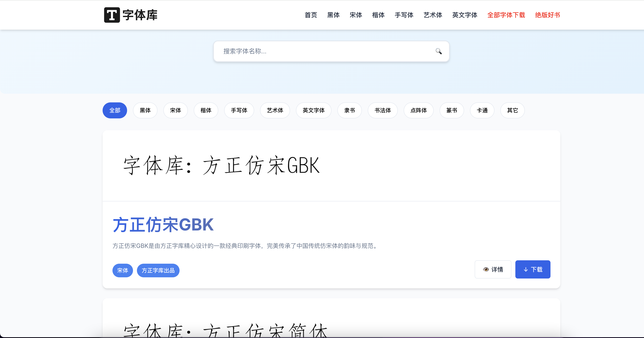Image resolution: width=644 pixels, height=338 pixels.
Task: Click the 下载 button for 方正仿宋GBK
Action: tap(533, 269)
